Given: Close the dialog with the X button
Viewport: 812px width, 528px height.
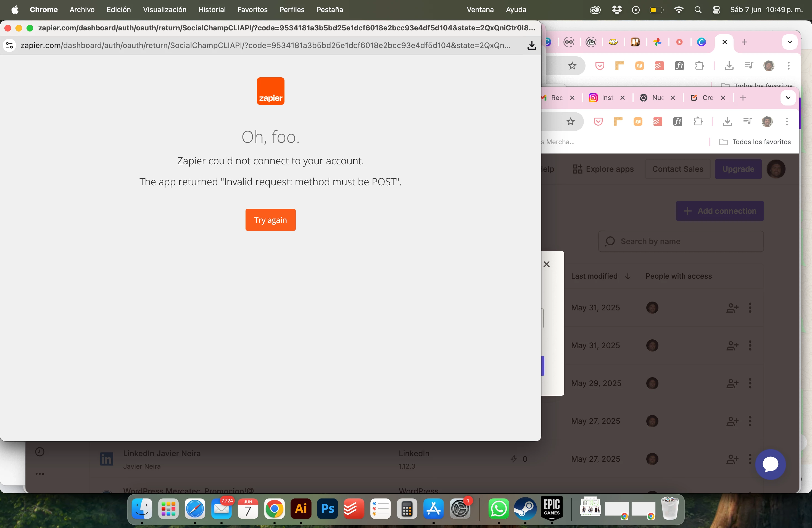Looking at the screenshot, I should [x=546, y=264].
